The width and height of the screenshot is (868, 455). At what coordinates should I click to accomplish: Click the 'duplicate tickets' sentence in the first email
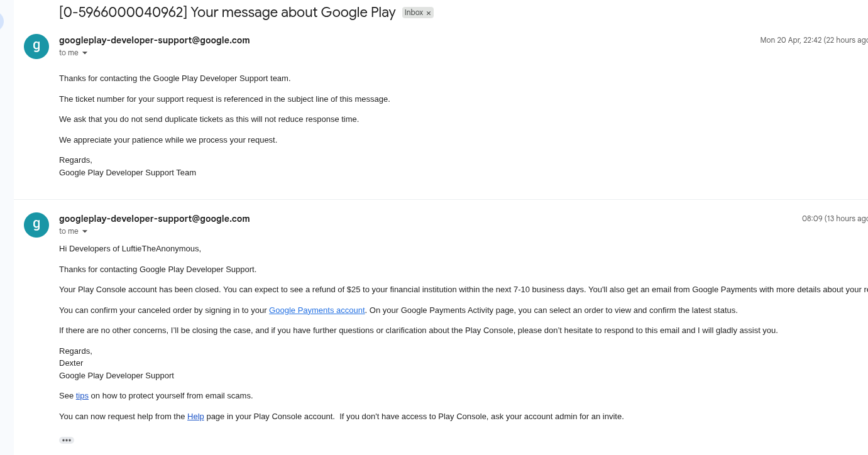pyautogui.click(x=209, y=119)
